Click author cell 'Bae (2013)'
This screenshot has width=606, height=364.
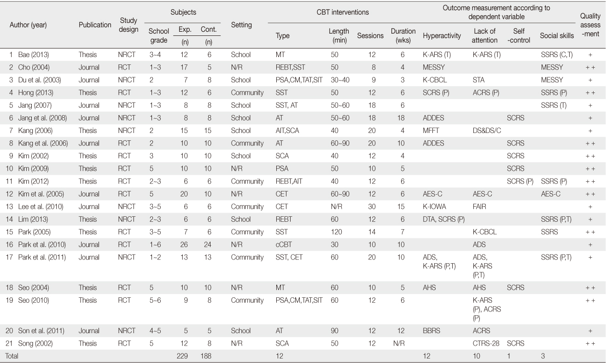coord(33,55)
